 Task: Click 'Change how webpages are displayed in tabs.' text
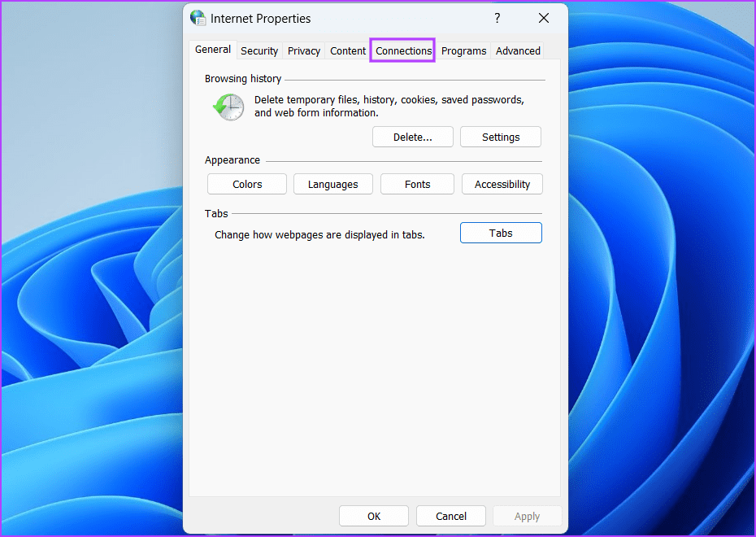point(319,235)
